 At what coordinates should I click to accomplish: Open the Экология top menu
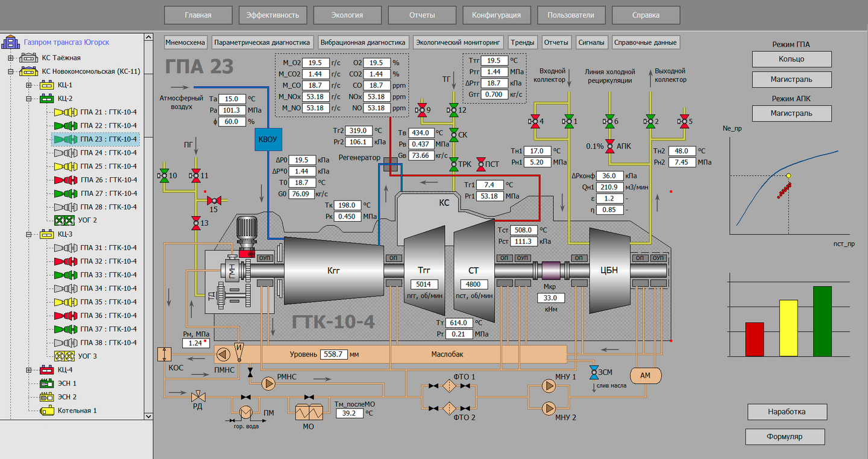pyautogui.click(x=347, y=15)
